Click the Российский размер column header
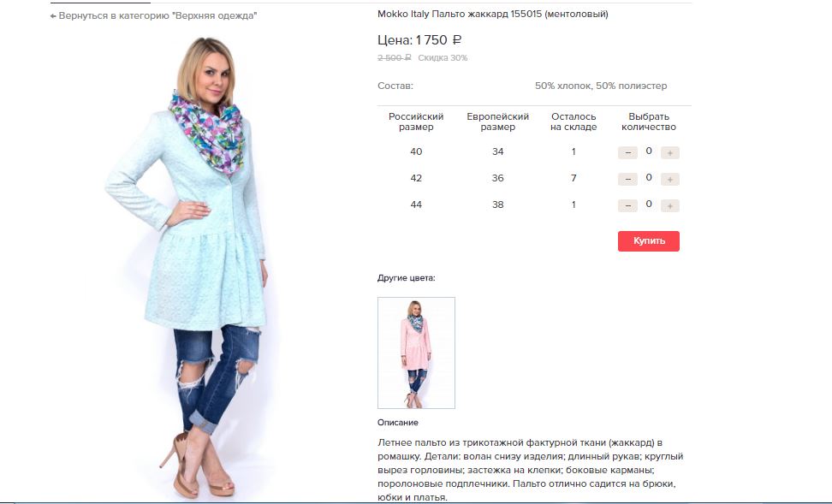 click(416, 122)
